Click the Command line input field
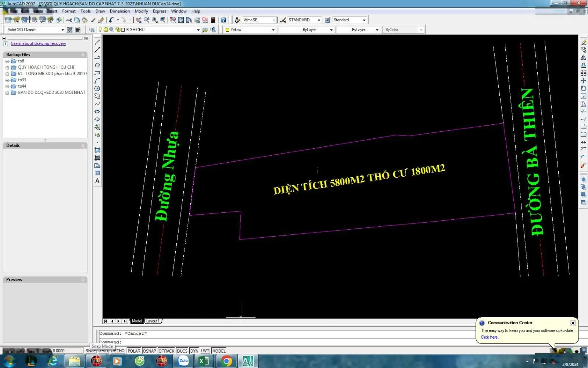 287,342
